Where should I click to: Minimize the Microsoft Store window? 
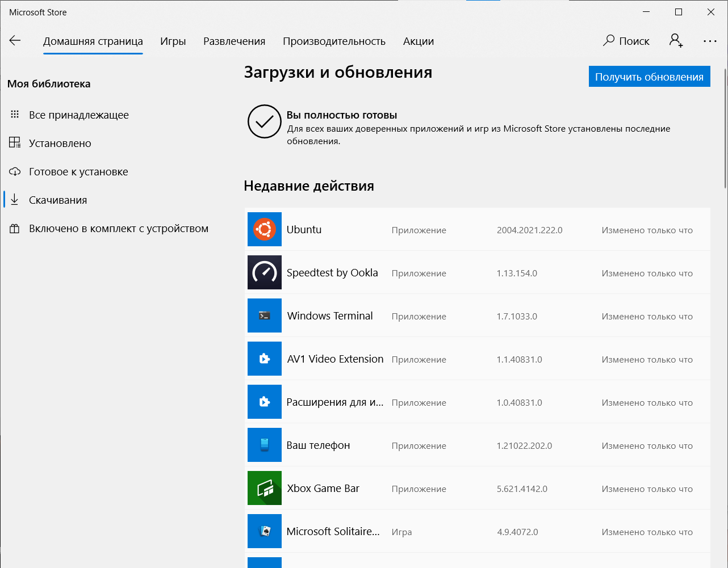[x=646, y=12]
